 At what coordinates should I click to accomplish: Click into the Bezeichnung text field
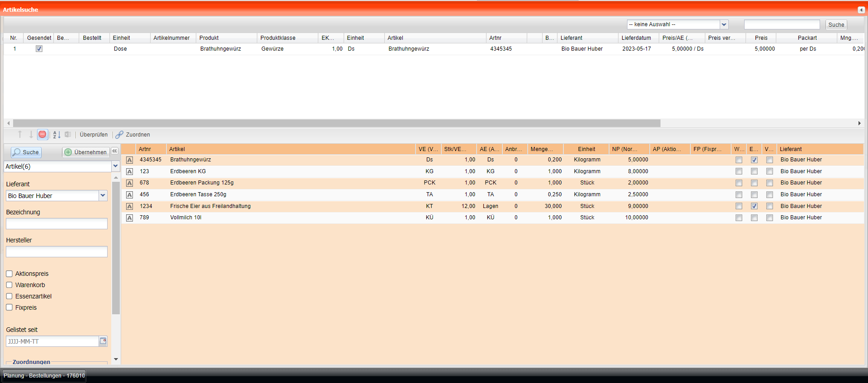(x=57, y=224)
